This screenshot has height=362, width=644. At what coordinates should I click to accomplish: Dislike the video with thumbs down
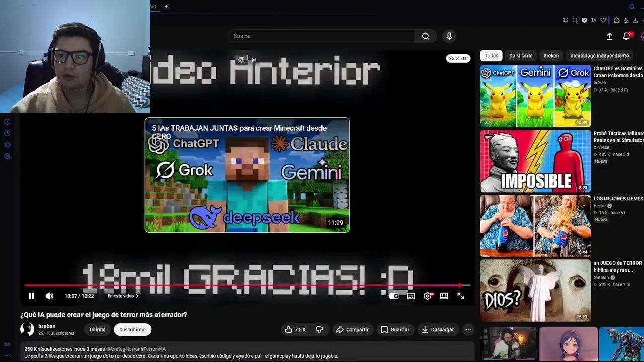319,330
